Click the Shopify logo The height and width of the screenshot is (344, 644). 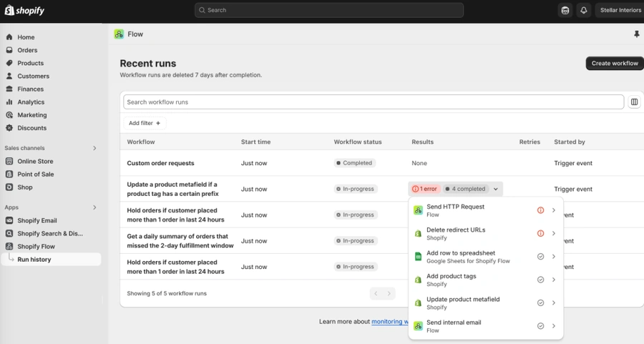coord(24,10)
